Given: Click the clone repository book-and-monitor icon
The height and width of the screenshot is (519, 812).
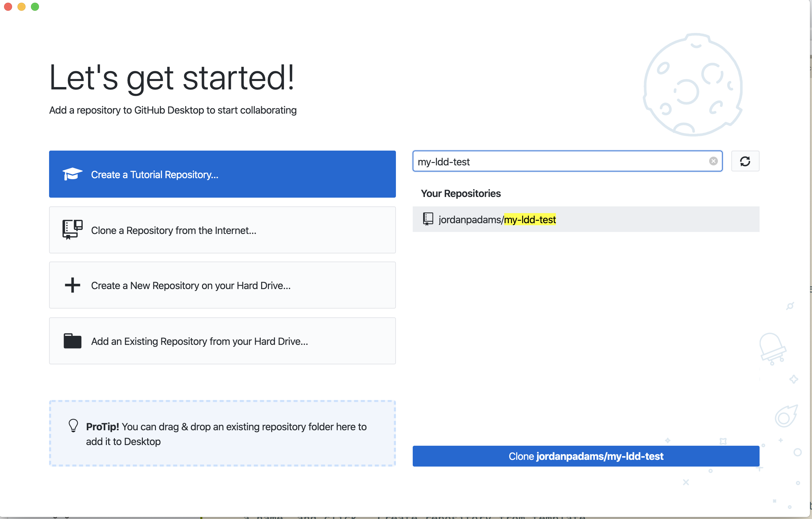Looking at the screenshot, I should 72,230.
